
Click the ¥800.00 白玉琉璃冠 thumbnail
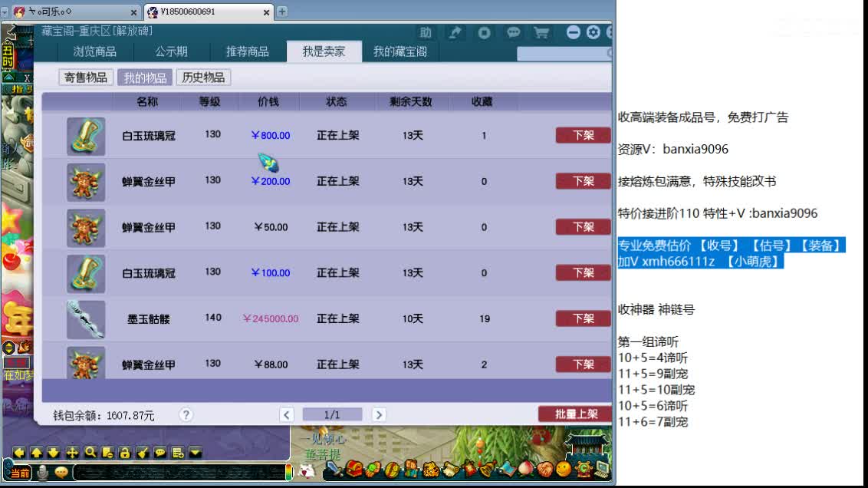coord(86,137)
